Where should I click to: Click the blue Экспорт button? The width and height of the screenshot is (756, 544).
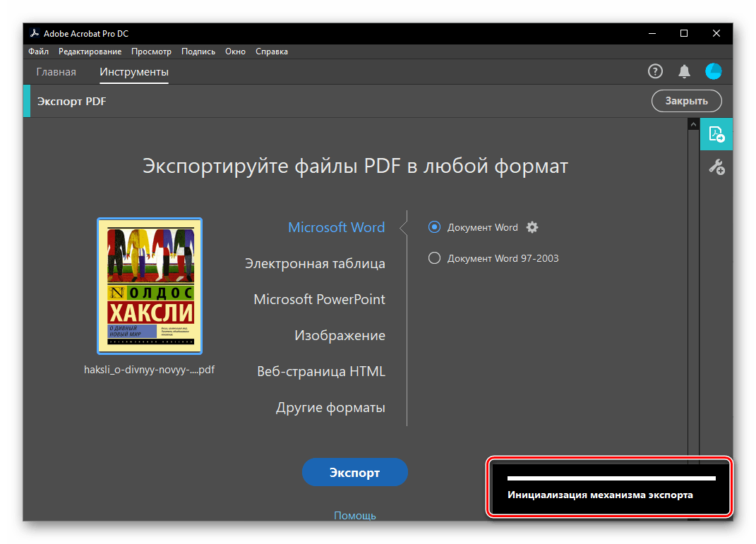click(355, 472)
